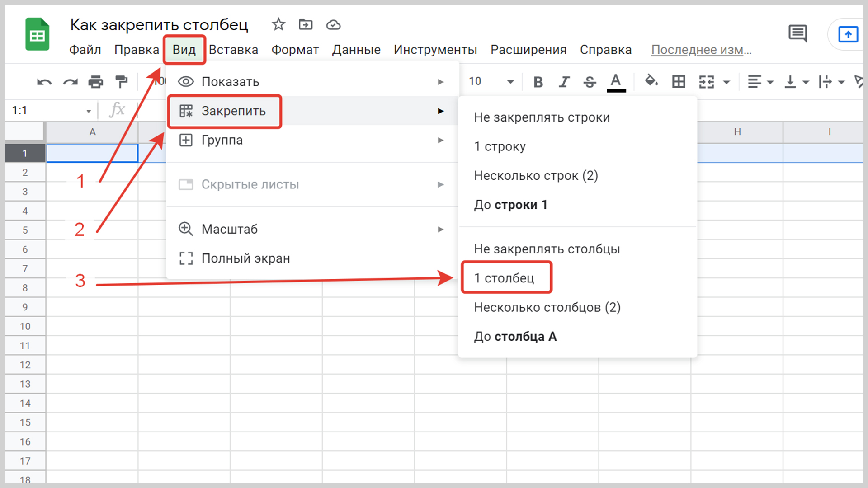Image resolution: width=868 pixels, height=488 pixels.
Task: Click the paint format roller icon
Action: click(121, 82)
